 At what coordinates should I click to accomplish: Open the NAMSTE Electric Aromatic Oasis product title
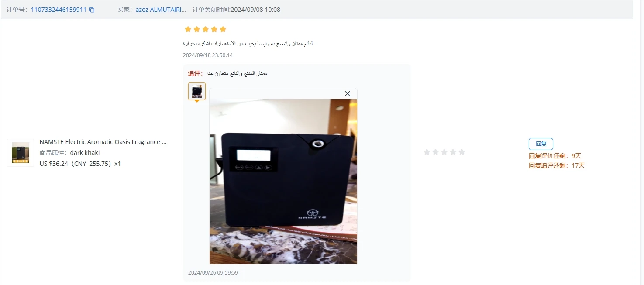pos(103,142)
